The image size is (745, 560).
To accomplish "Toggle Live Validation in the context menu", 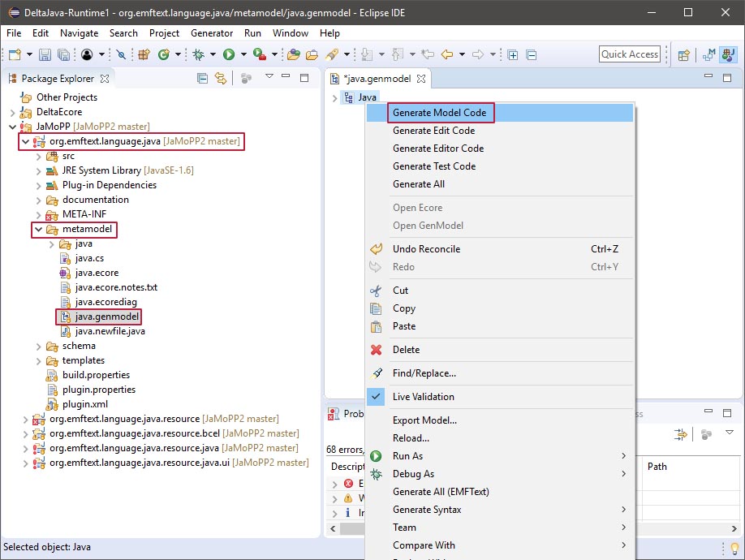I will pyautogui.click(x=423, y=397).
